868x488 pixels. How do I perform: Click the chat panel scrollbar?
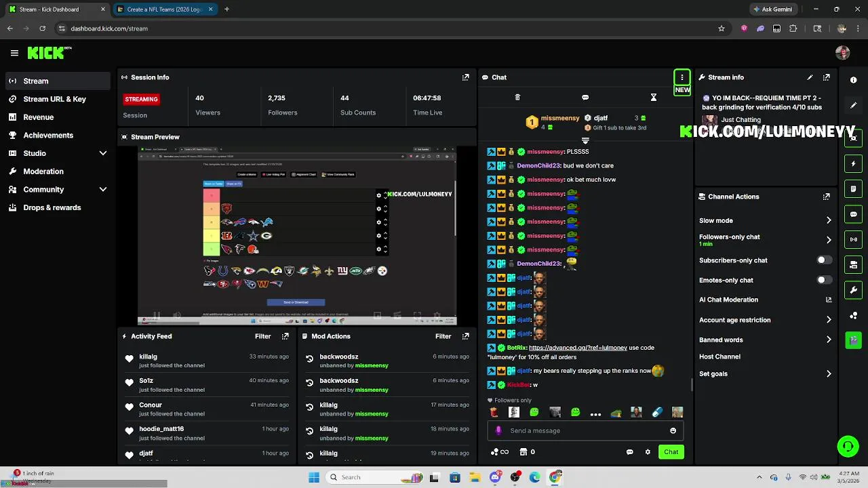tap(692, 384)
